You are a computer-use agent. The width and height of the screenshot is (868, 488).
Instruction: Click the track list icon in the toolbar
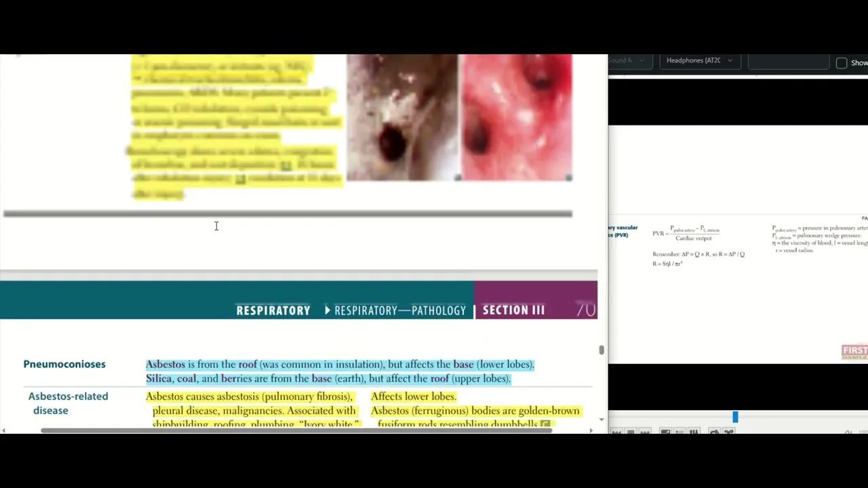coord(679,432)
